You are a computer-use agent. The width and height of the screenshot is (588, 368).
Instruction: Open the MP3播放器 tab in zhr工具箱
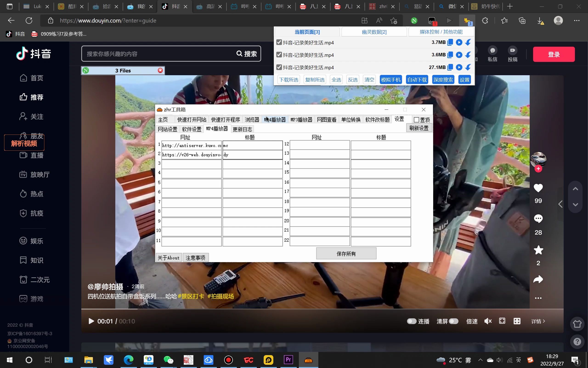coord(301,120)
